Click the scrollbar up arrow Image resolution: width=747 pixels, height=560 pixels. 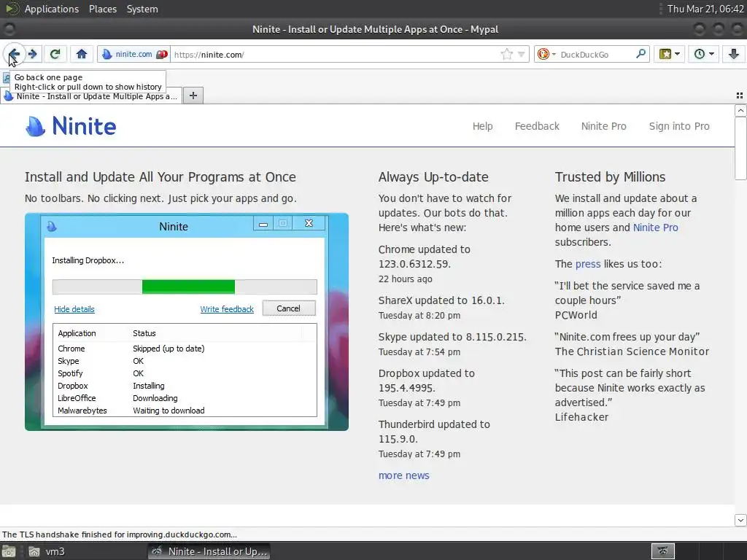[740, 111]
